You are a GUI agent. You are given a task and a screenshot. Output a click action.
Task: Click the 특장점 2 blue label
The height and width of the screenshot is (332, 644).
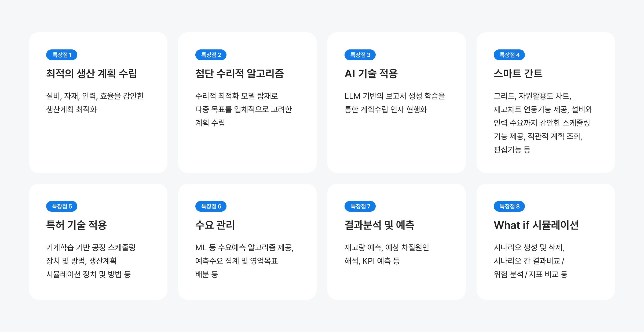point(211,55)
